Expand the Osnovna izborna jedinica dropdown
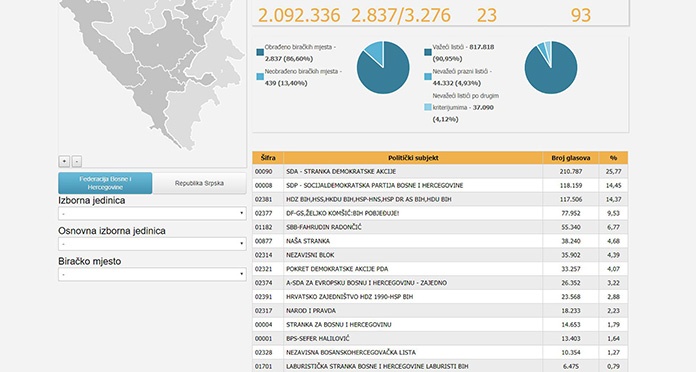 click(x=152, y=244)
